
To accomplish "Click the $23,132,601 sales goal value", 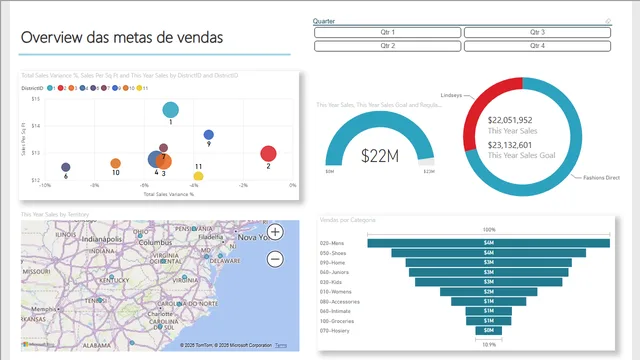I will click(510, 145).
